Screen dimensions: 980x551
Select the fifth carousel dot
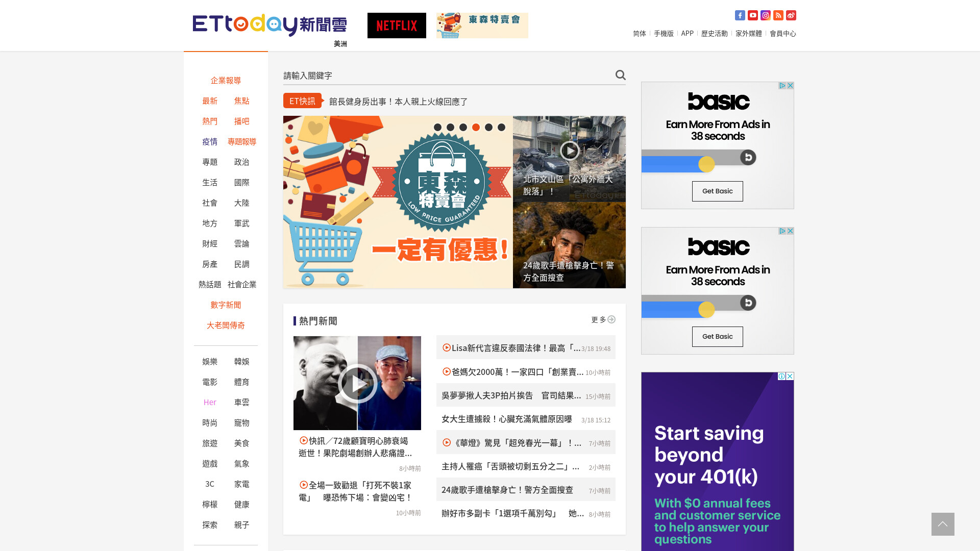pyautogui.click(x=488, y=128)
